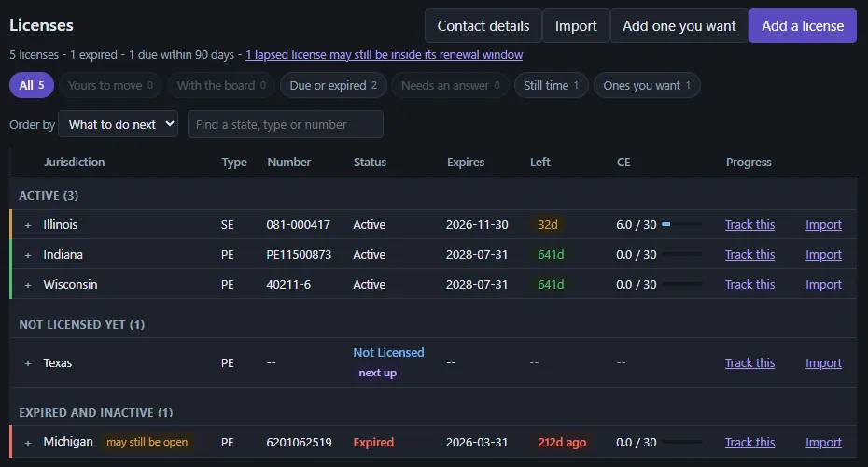Click the 212d ago badge

[562, 443]
